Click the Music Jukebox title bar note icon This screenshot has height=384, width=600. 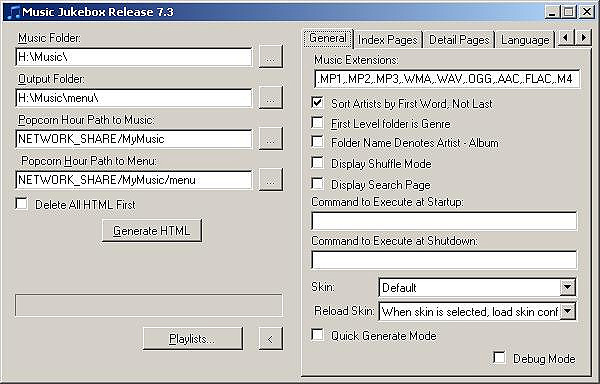pyautogui.click(x=13, y=12)
